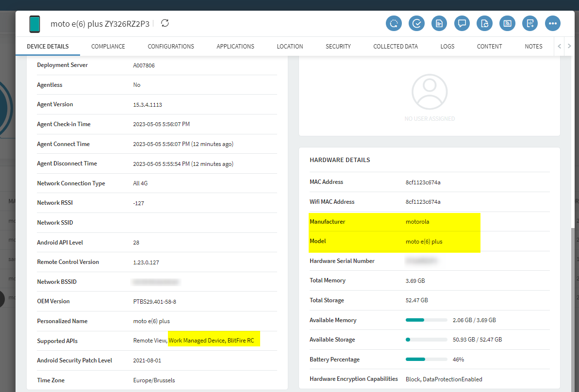Start remote control via cast screen icon

click(507, 23)
